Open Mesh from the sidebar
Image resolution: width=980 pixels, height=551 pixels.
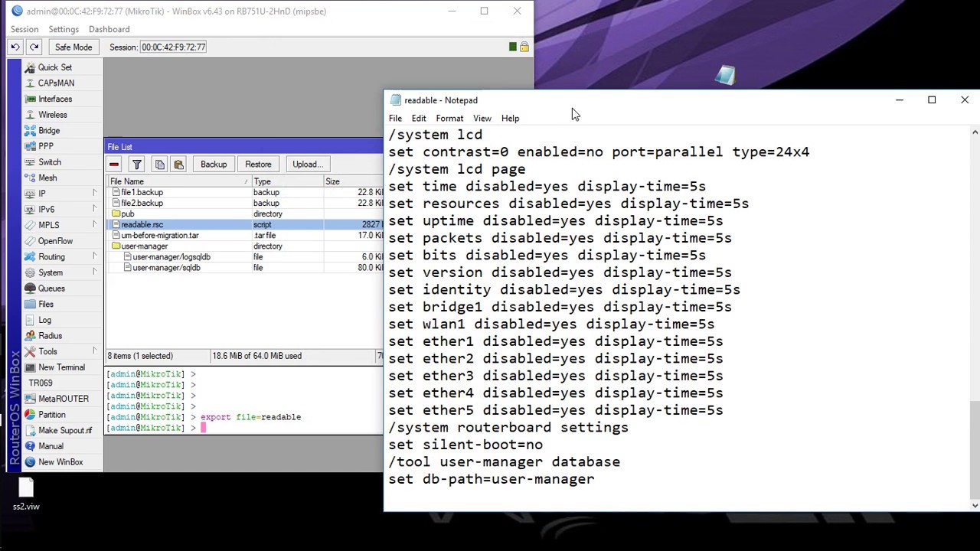(47, 178)
